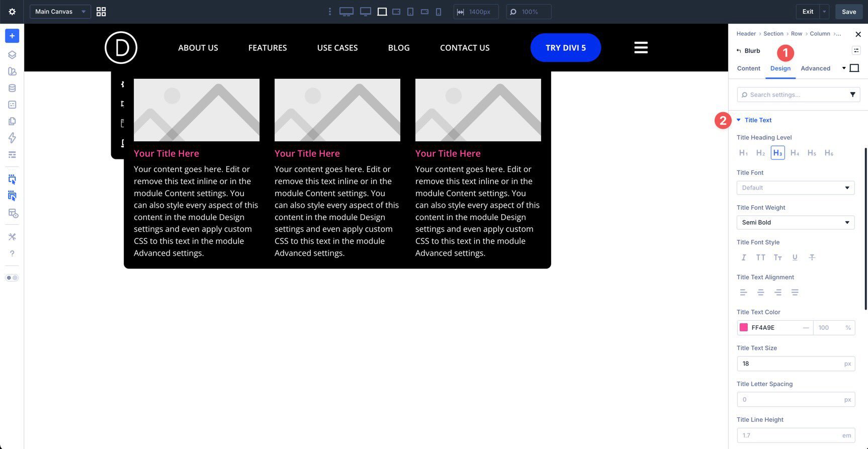Open the Main Canvas dropdown
The height and width of the screenshot is (449, 868).
click(60, 12)
